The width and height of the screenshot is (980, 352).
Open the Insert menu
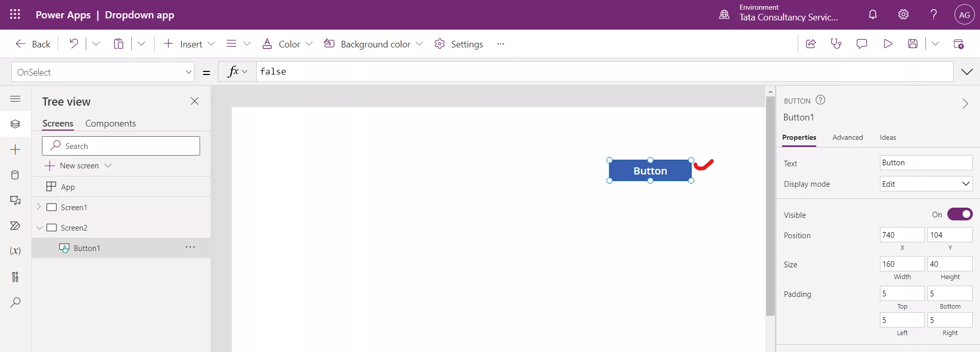click(x=189, y=44)
